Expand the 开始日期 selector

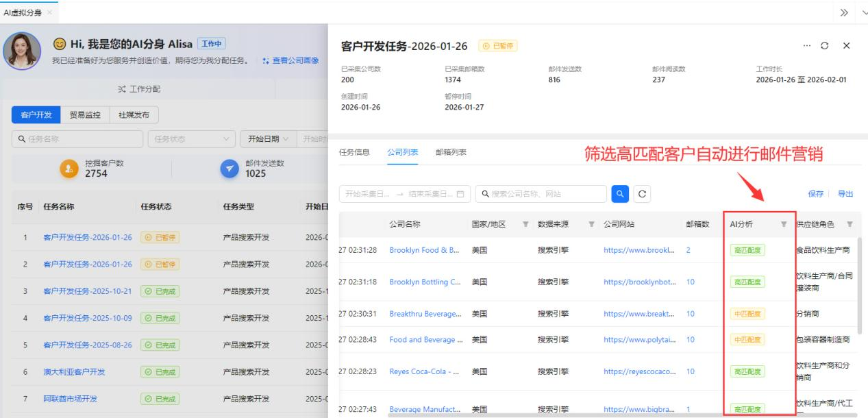tap(267, 140)
